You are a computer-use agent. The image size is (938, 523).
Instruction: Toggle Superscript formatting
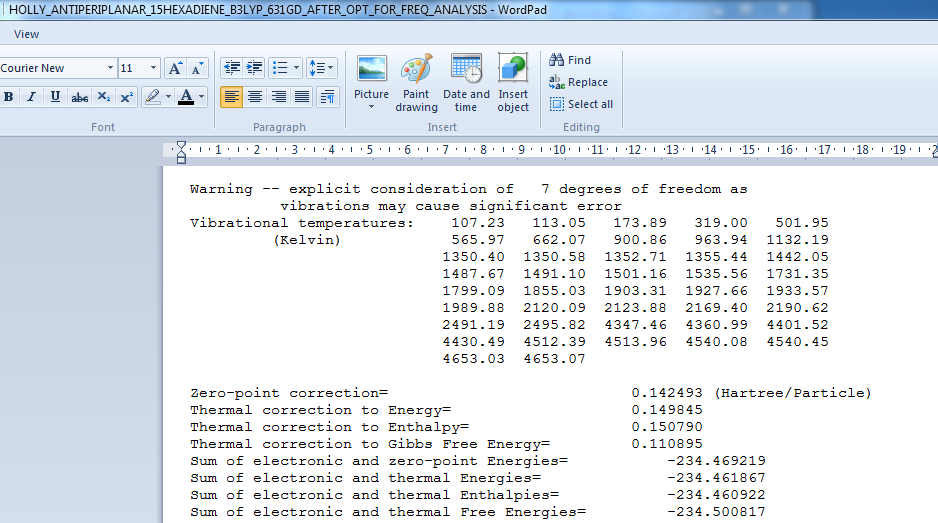pos(127,97)
